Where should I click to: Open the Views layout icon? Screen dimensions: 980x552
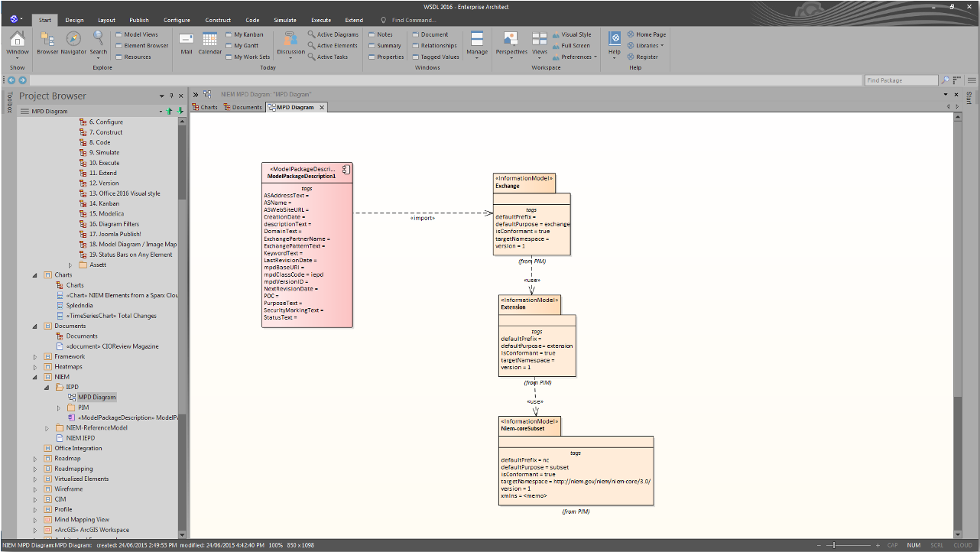tap(540, 44)
